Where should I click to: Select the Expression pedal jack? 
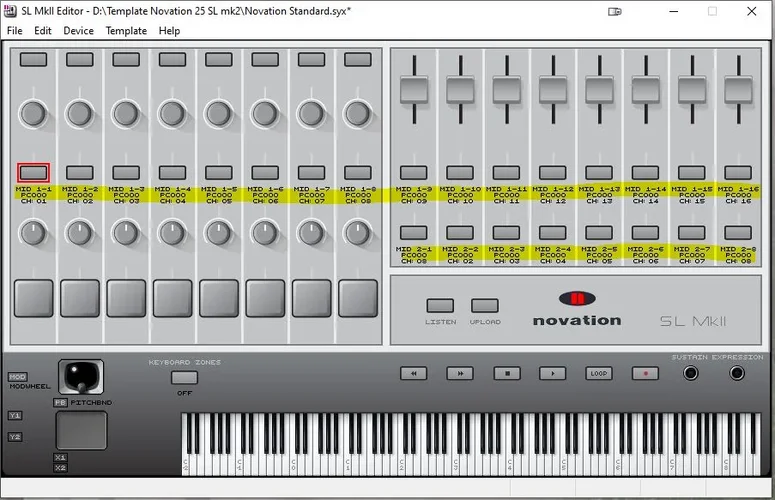point(737,373)
